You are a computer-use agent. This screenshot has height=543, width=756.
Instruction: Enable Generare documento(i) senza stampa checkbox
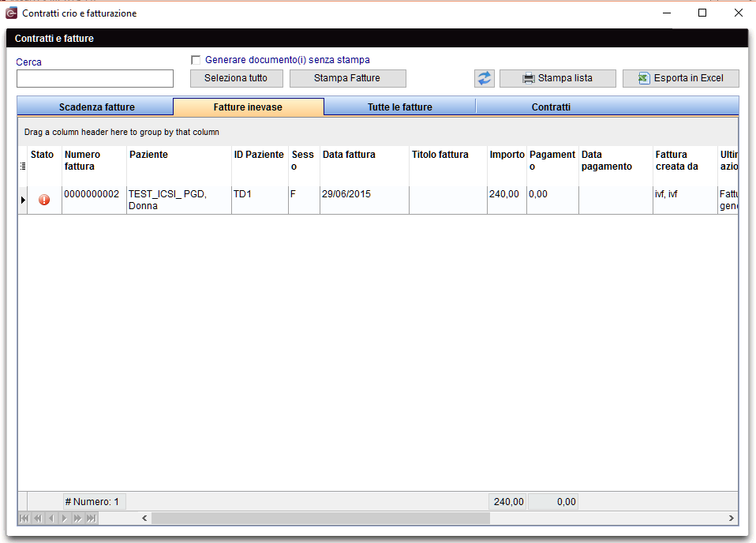coord(196,60)
